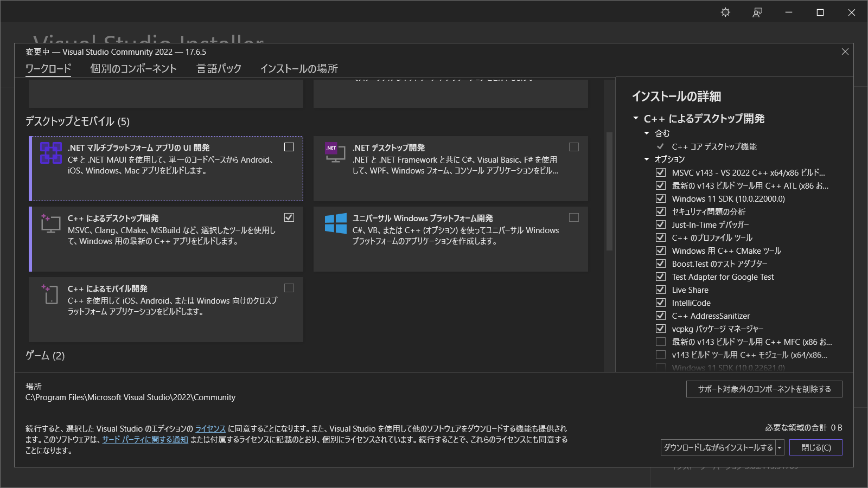Switch to the インストールの場所 tab
The height and width of the screenshot is (488, 868).
(x=299, y=69)
